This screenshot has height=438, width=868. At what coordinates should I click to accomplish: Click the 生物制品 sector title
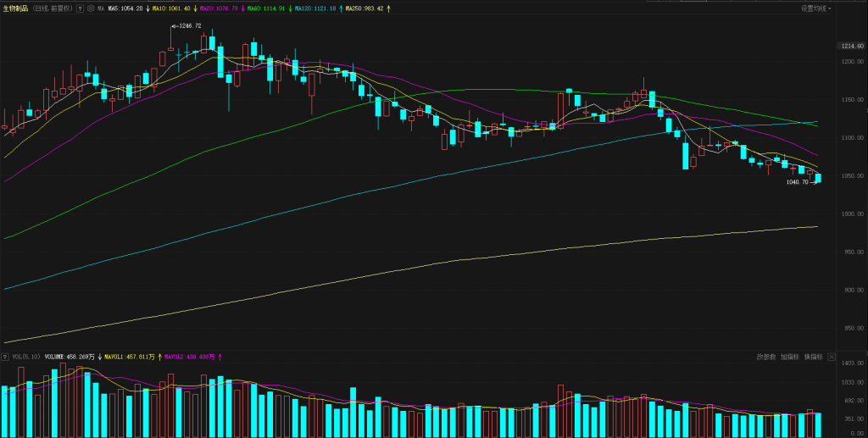pyautogui.click(x=14, y=8)
